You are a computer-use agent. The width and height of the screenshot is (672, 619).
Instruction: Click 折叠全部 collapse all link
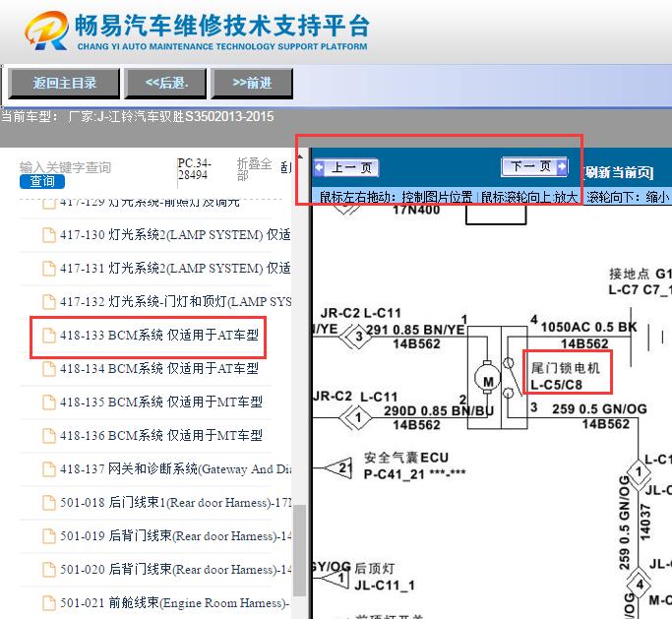coord(254,169)
